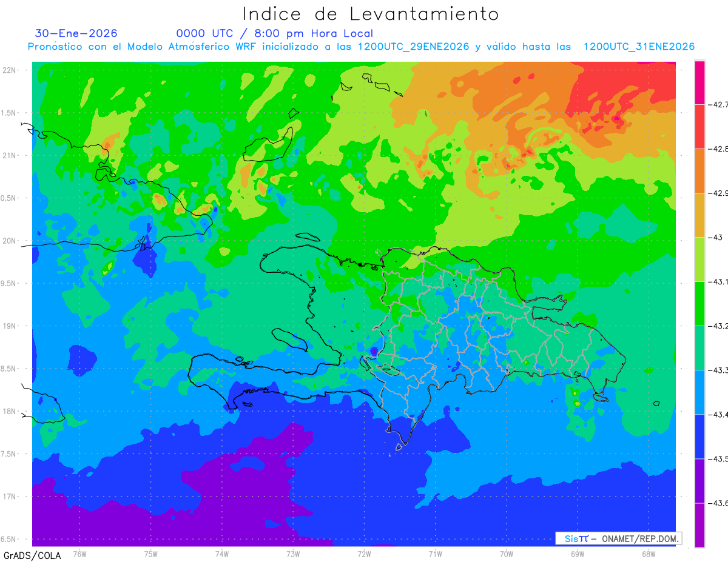This screenshot has width=728, height=562.
Task: Click the '1200UTC_31ENE2026' valid-until timestamp
Action: tap(639, 47)
